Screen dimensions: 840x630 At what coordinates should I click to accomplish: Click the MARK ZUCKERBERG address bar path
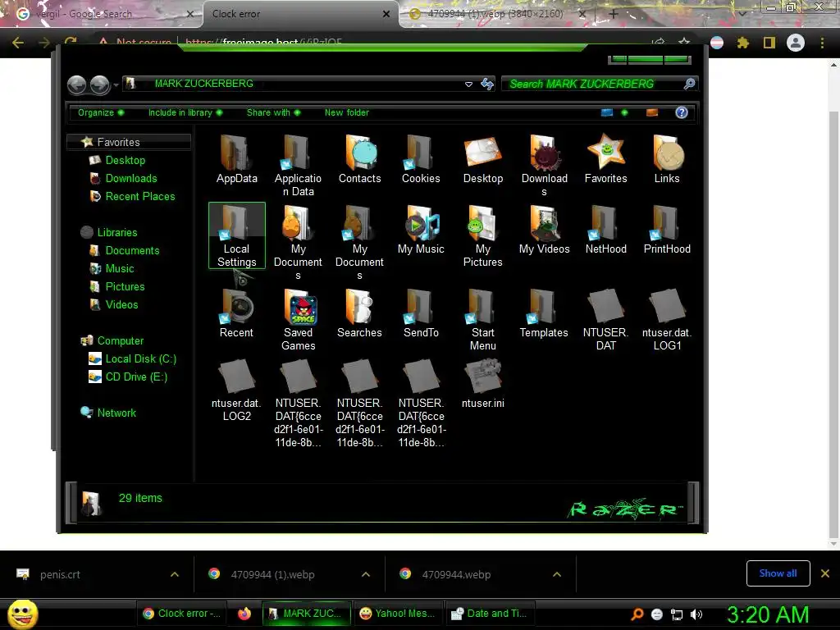coord(203,84)
